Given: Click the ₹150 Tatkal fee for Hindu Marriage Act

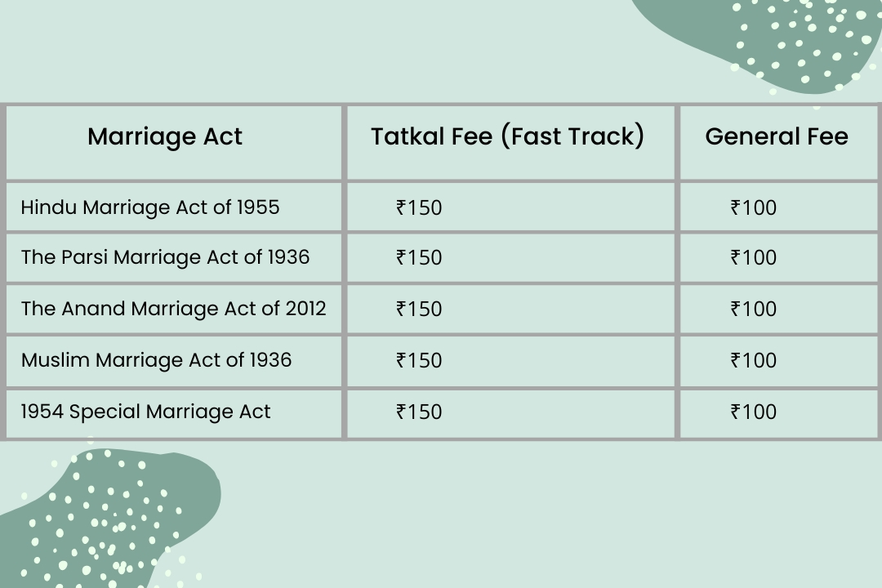Looking at the screenshot, I should (419, 208).
